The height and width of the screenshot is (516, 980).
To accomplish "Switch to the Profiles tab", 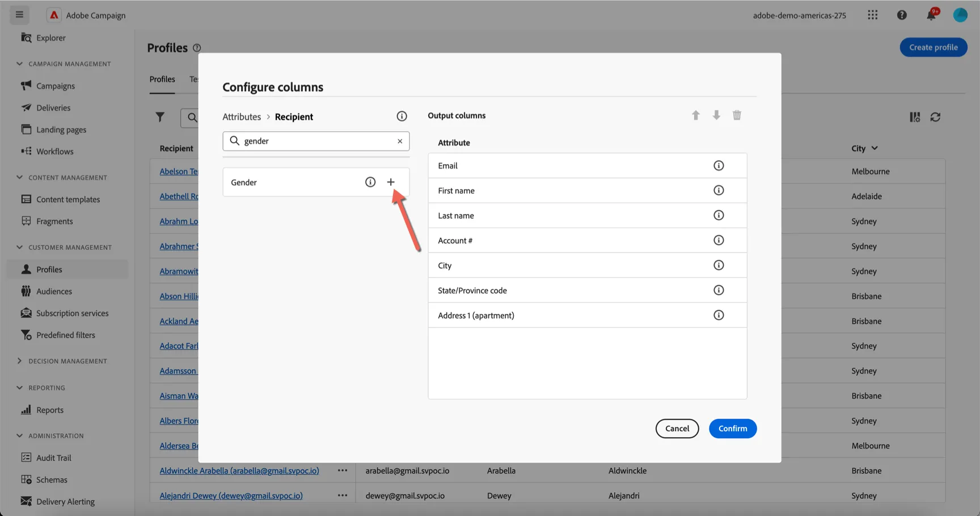I will coord(162,79).
